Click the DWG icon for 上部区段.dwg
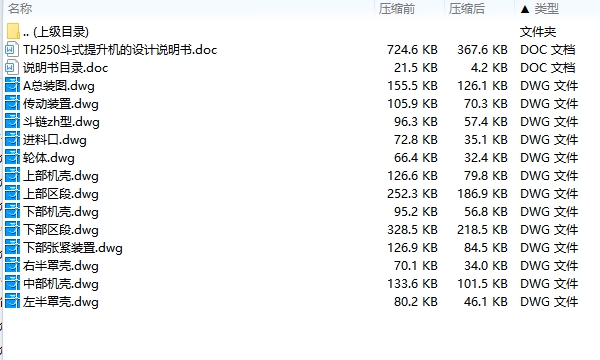This screenshot has width=600, height=360. pyautogui.click(x=12, y=193)
